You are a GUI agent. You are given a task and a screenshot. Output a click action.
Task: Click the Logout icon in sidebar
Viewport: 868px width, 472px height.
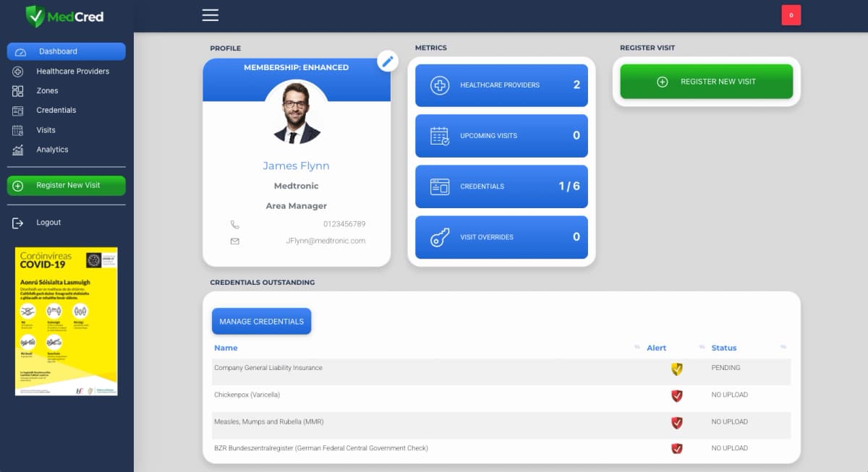tap(18, 223)
